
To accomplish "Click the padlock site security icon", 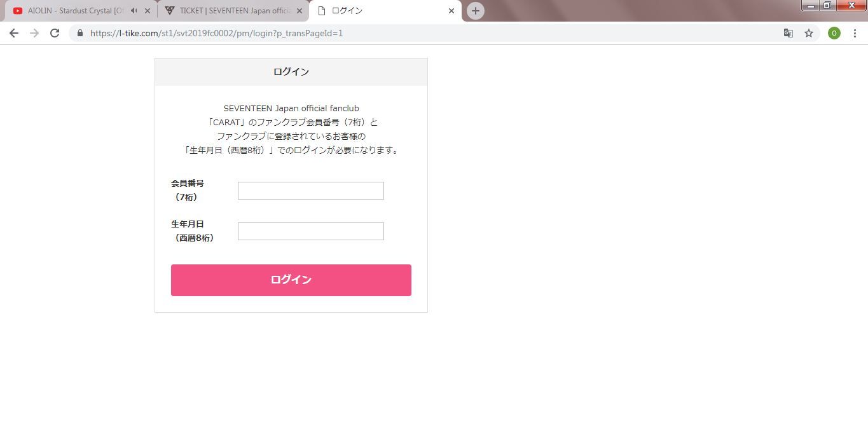I will (x=80, y=33).
